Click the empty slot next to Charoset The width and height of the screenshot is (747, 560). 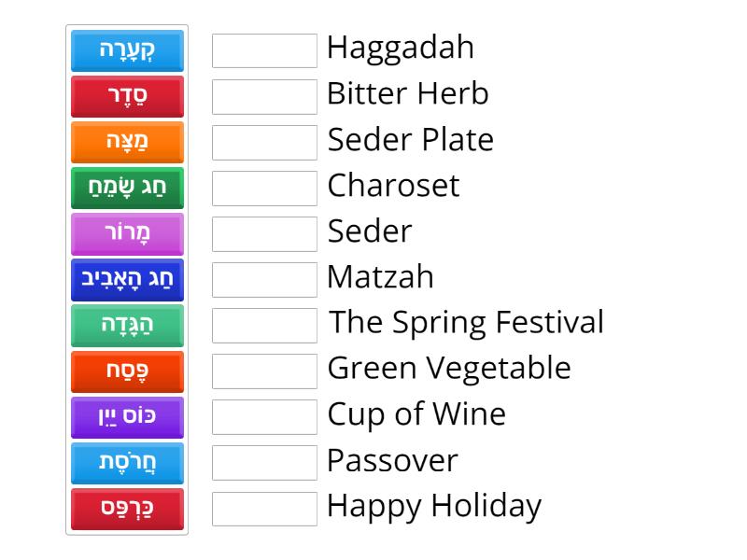[264, 189]
